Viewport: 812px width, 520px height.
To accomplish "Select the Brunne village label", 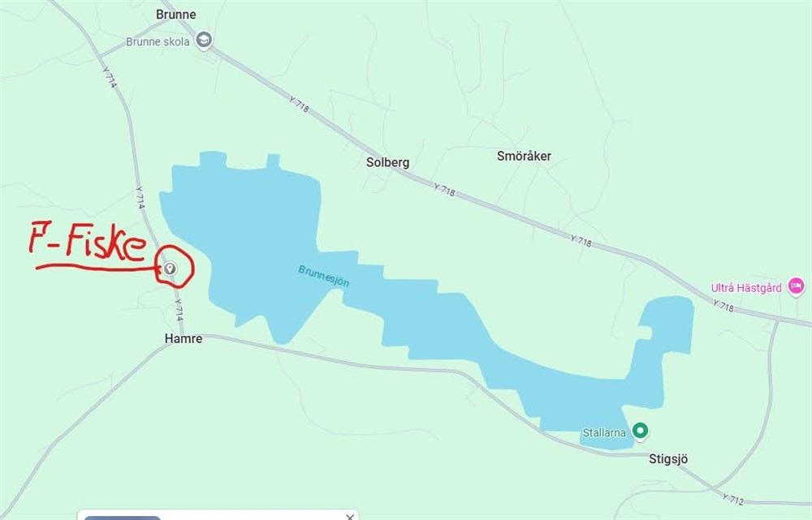I will (x=176, y=15).
